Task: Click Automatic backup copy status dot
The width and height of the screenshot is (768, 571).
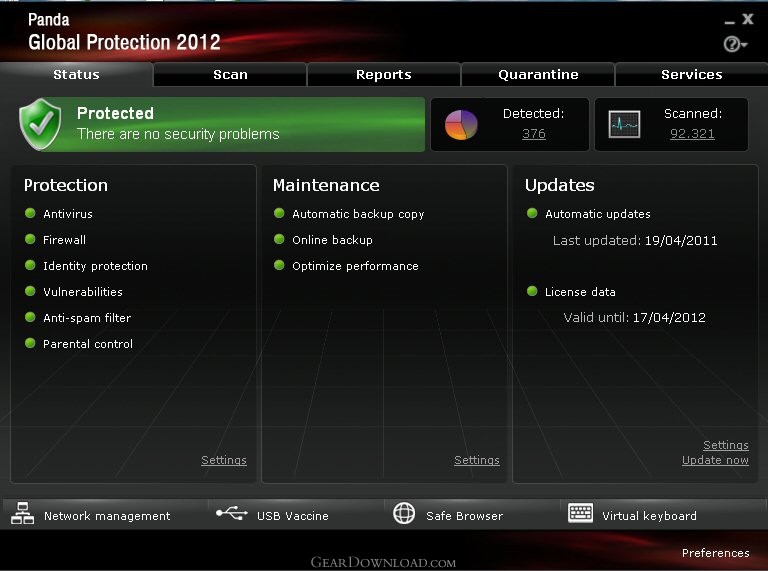Action: click(279, 213)
